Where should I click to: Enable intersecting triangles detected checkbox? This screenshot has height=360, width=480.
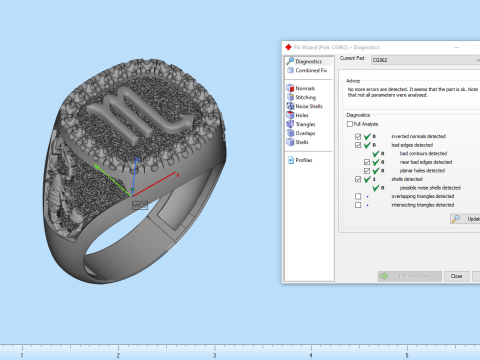358,205
